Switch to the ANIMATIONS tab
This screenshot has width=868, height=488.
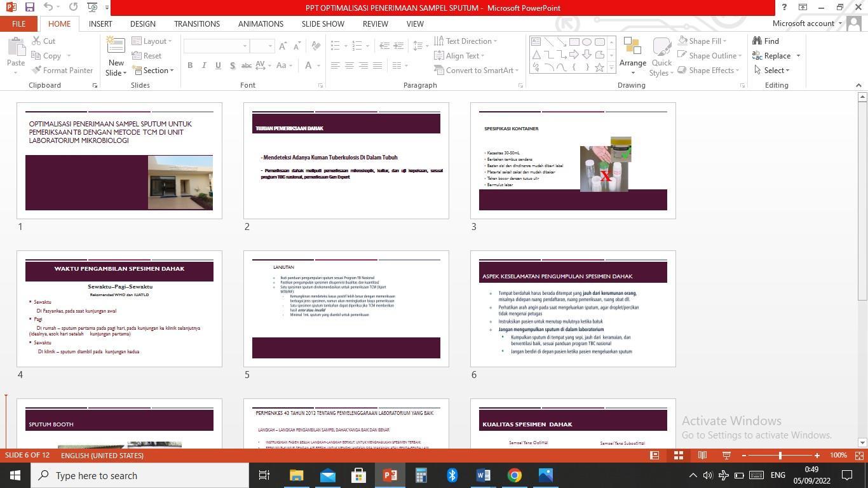261,24
